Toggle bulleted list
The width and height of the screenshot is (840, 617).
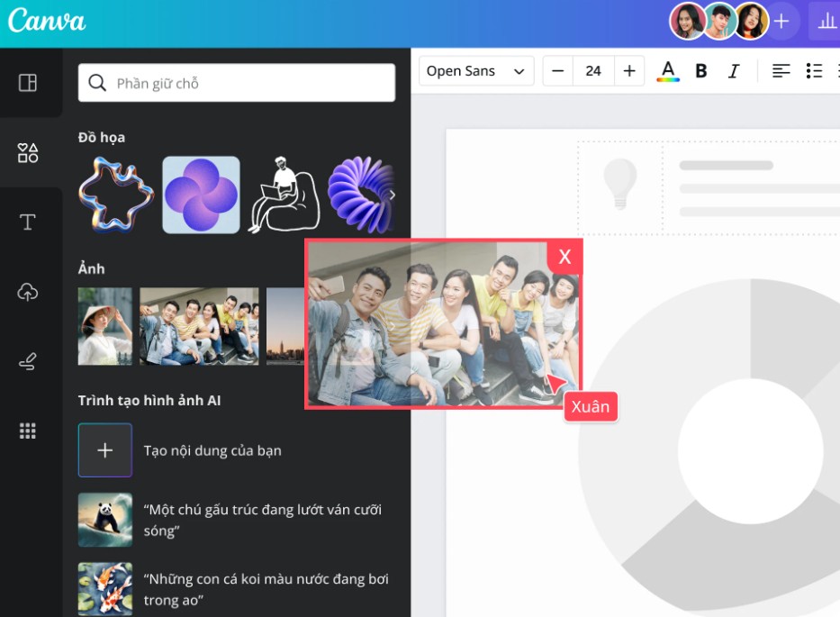tap(814, 71)
